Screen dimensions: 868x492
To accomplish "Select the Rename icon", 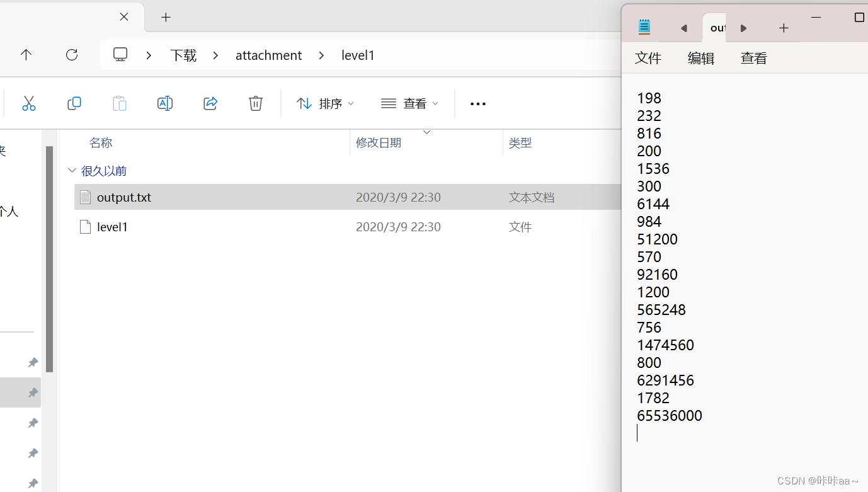I will pos(165,103).
